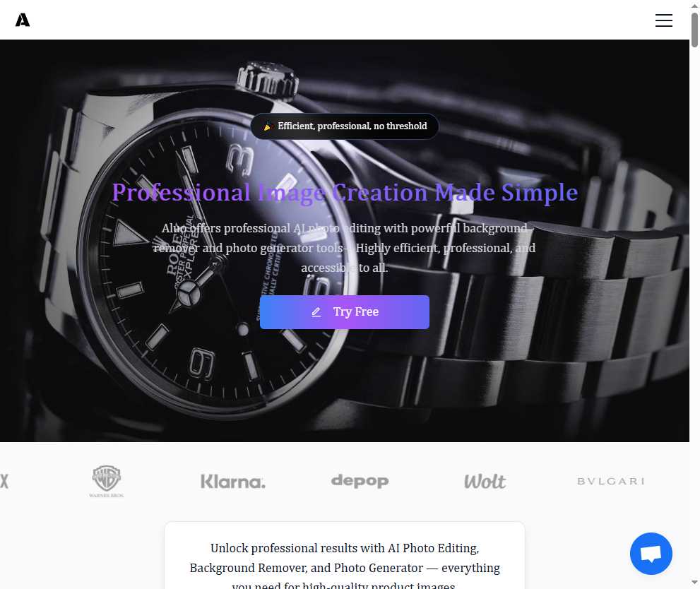Viewport: 700px width, 589px height.
Task: Click the scrollbar down arrow
Action: click(x=694, y=583)
